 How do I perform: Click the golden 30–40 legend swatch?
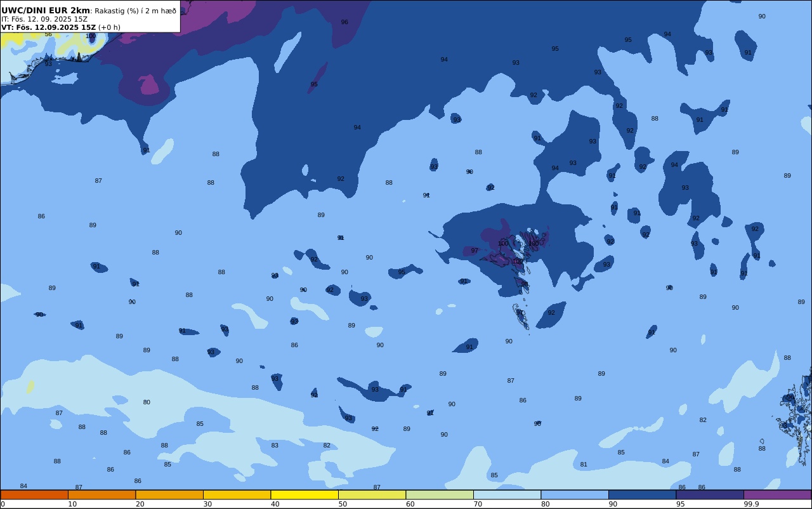[237, 494]
